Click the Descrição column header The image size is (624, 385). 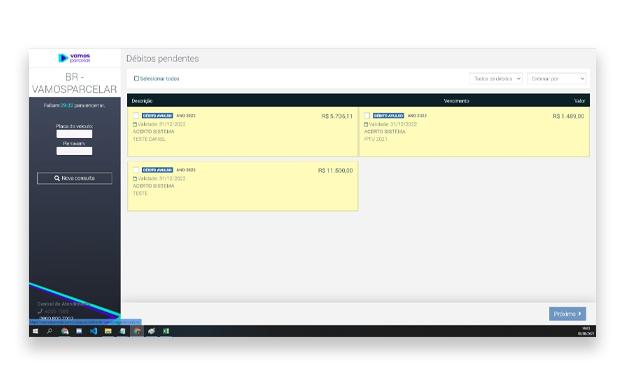[x=142, y=101]
